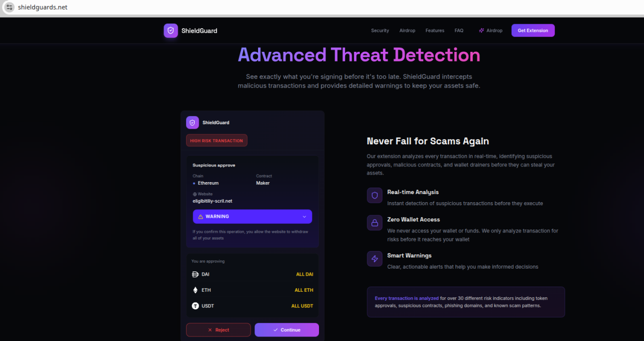Switch to the Features section
The width and height of the screenshot is (644, 341).
(x=435, y=30)
